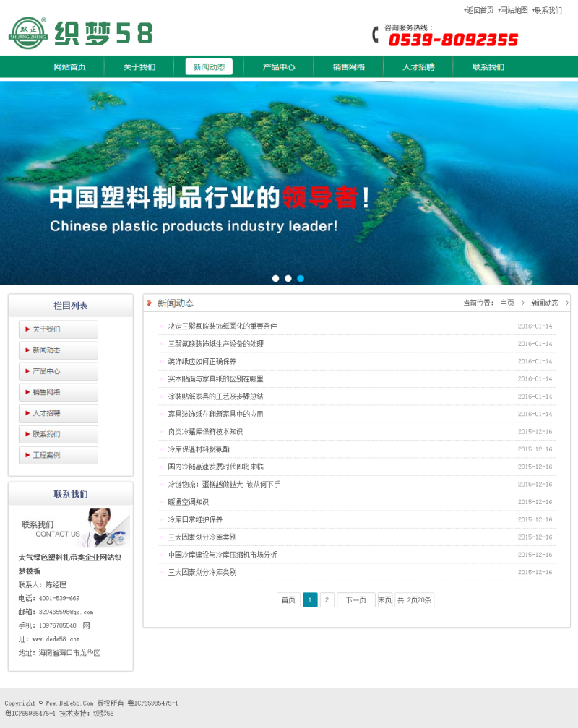The image size is (578, 728).
Task: Jump to 末页 last page
Action: 384,600
